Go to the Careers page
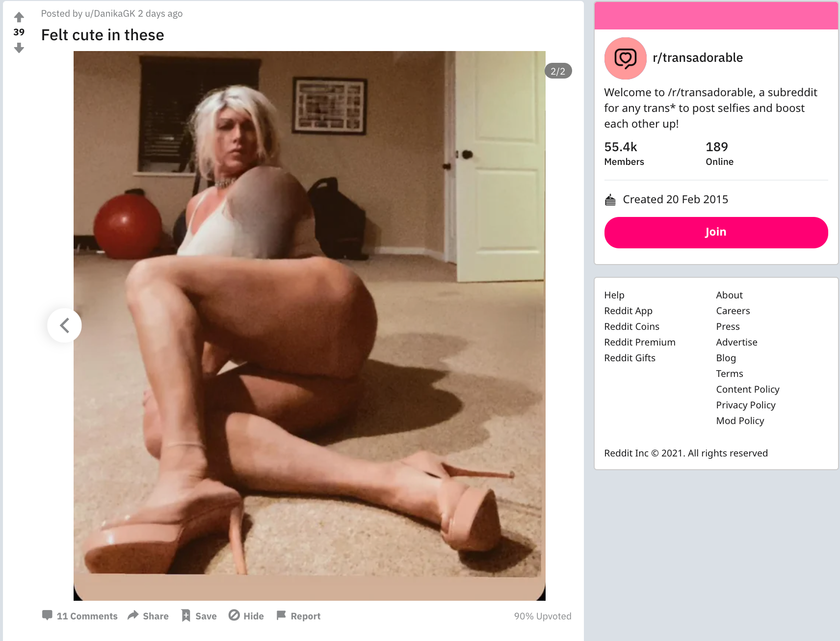Viewport: 840px width, 641px height. [733, 311]
